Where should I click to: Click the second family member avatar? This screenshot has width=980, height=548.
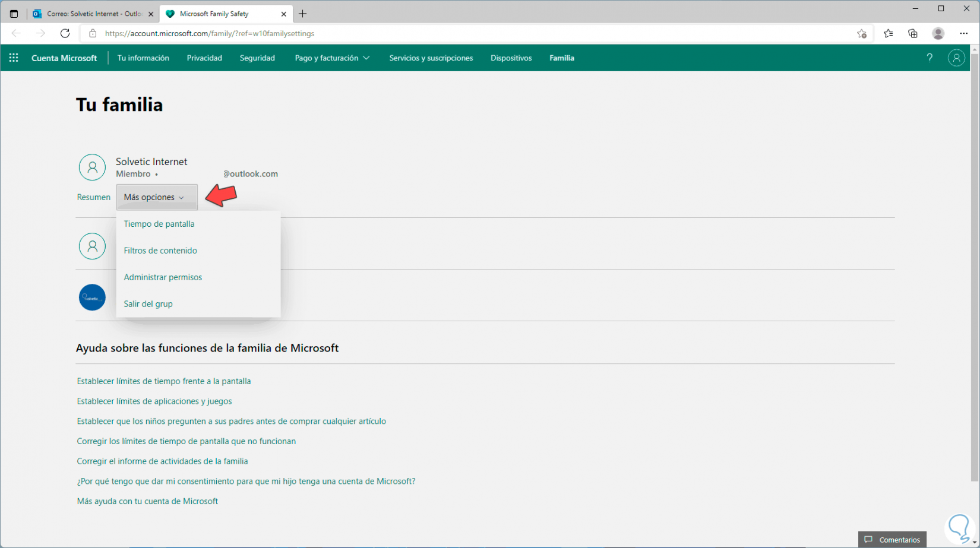coord(92,246)
